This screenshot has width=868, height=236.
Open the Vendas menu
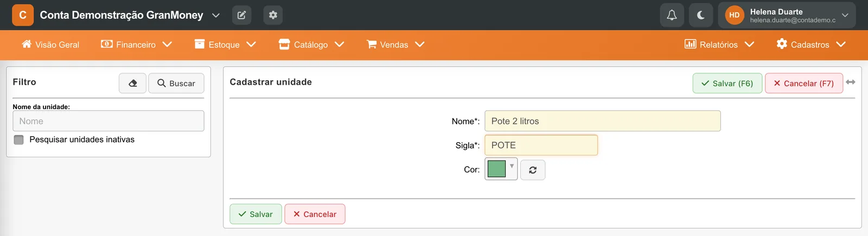click(395, 44)
